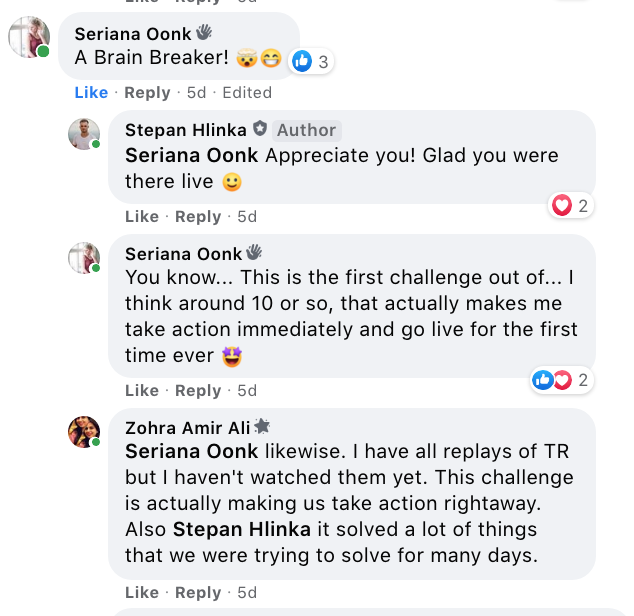Click the badge icon next to second Seriana Oonk
This screenshot has width=634, height=616.
[x=254, y=253]
